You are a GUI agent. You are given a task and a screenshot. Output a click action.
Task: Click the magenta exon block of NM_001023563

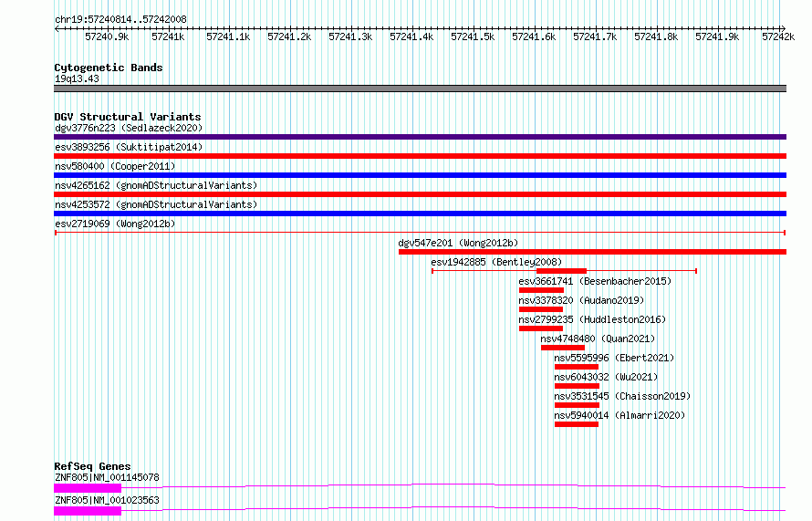click(x=88, y=511)
